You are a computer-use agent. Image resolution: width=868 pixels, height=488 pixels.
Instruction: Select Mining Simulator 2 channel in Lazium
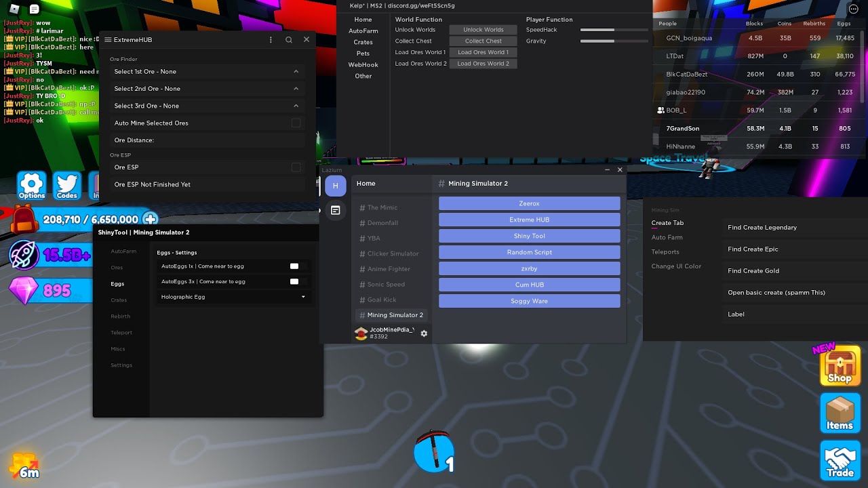392,315
